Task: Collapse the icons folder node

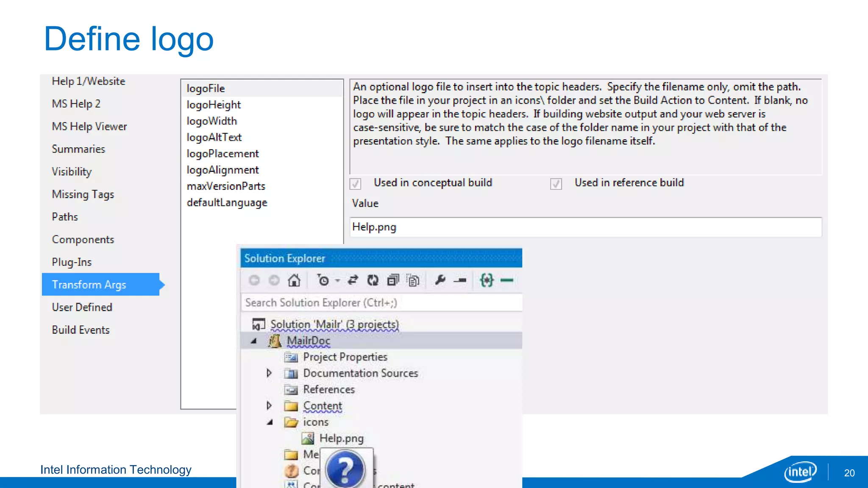Action: [x=270, y=422]
